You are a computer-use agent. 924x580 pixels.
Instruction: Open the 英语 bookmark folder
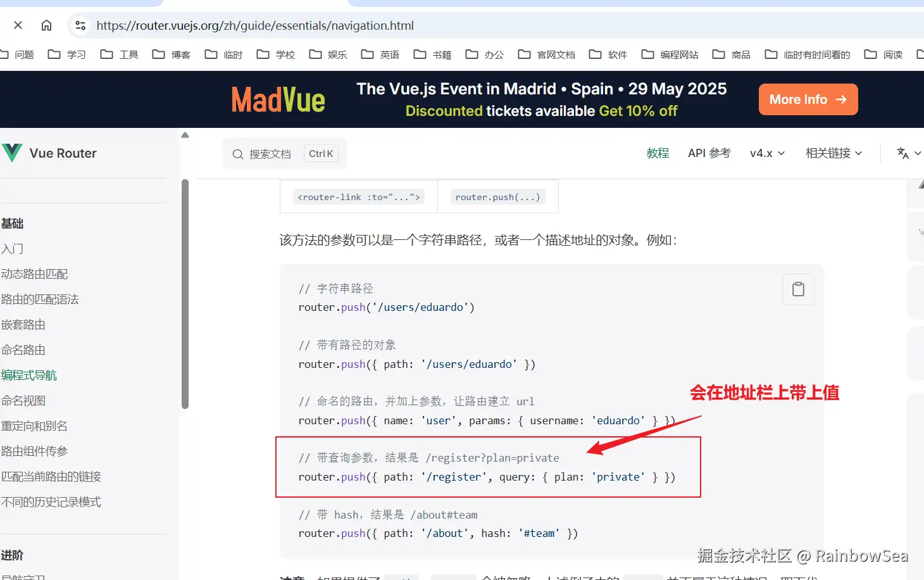[x=380, y=54]
